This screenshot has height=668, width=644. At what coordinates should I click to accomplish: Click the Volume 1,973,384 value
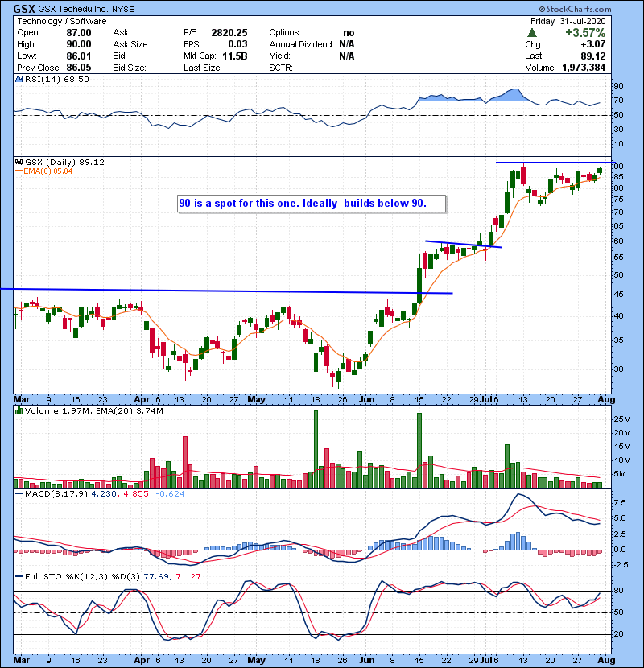click(584, 68)
